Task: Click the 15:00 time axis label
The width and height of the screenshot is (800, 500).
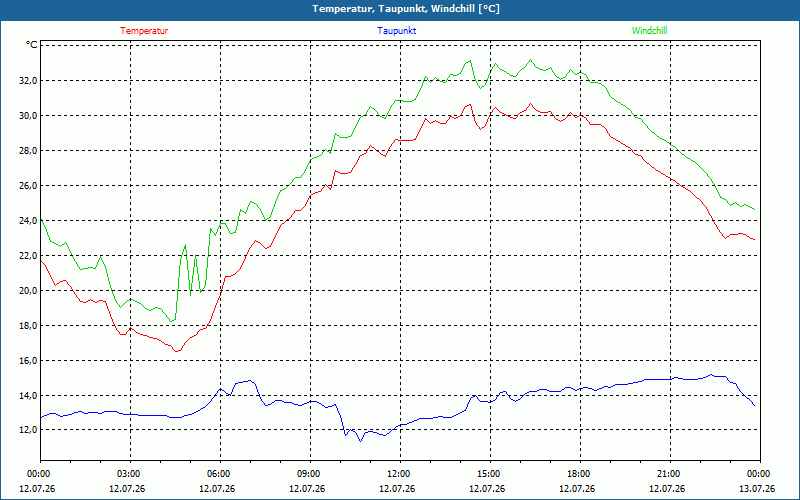Action: click(x=489, y=474)
